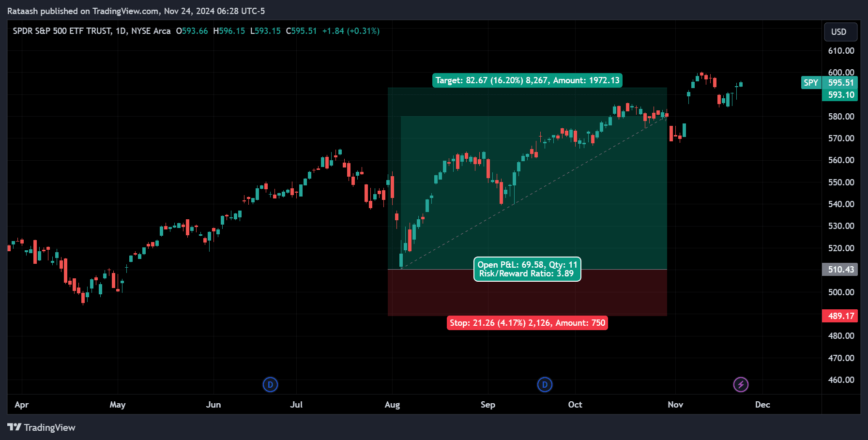
Task: Click the Jul label on time axis
Action: coord(296,405)
